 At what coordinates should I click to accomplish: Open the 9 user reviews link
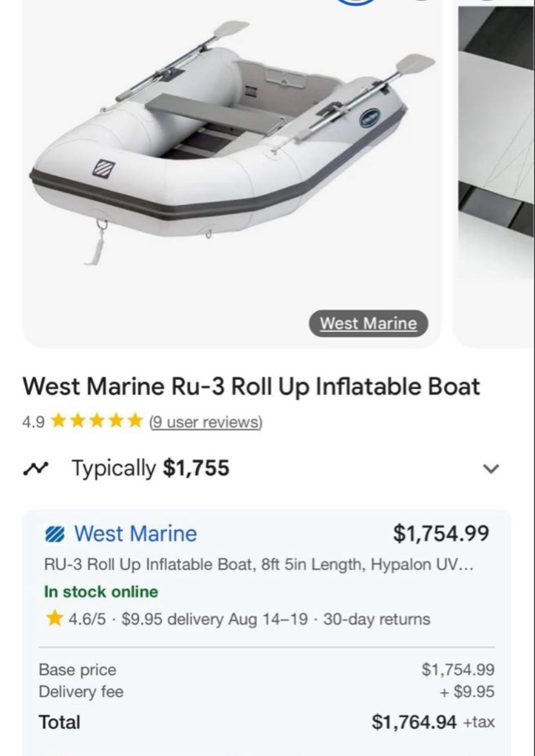205,423
